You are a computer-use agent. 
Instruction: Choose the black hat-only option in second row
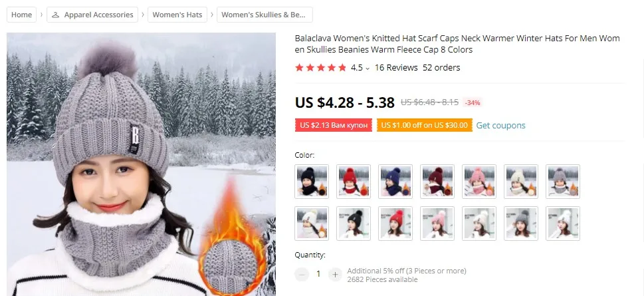(x=354, y=223)
